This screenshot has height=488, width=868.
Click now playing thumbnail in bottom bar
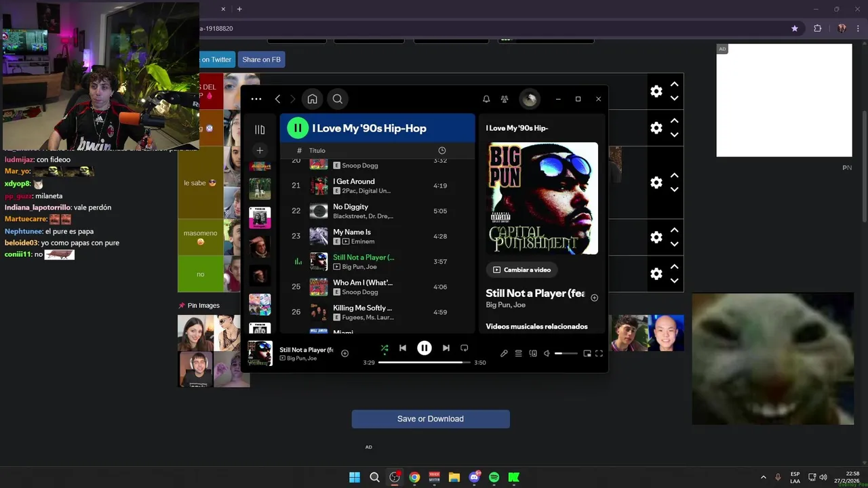click(260, 353)
